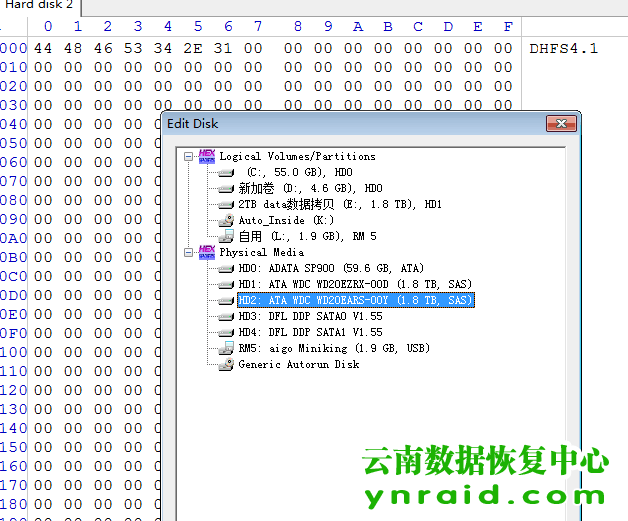Click the DHFS4.1 text in ASCII column
628x521 pixels.
(564, 48)
